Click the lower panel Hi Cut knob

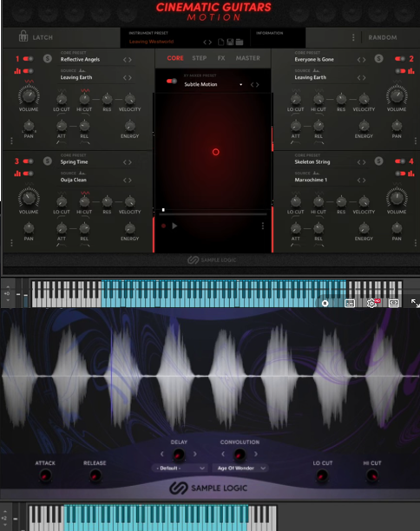(372, 475)
